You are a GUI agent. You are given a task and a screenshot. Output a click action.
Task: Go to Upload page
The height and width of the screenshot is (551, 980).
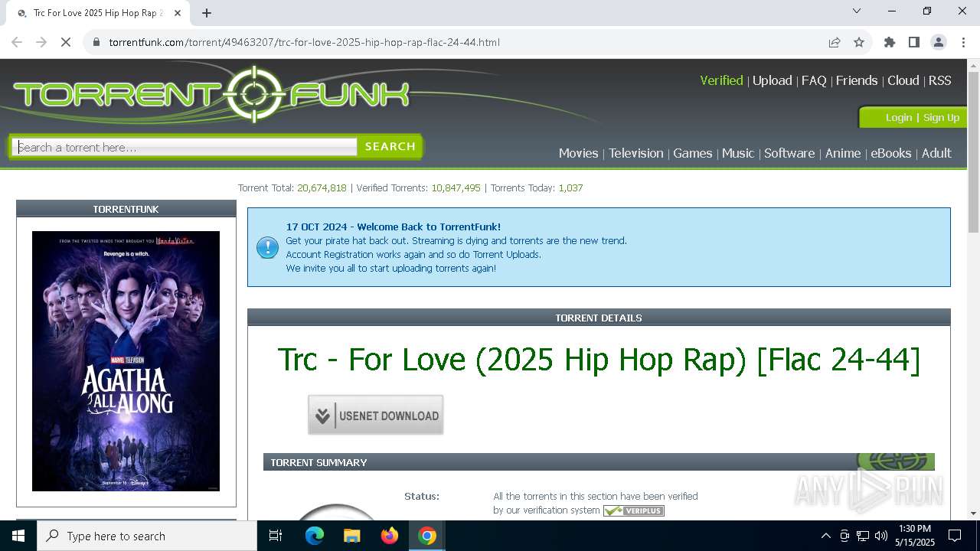coord(772,80)
